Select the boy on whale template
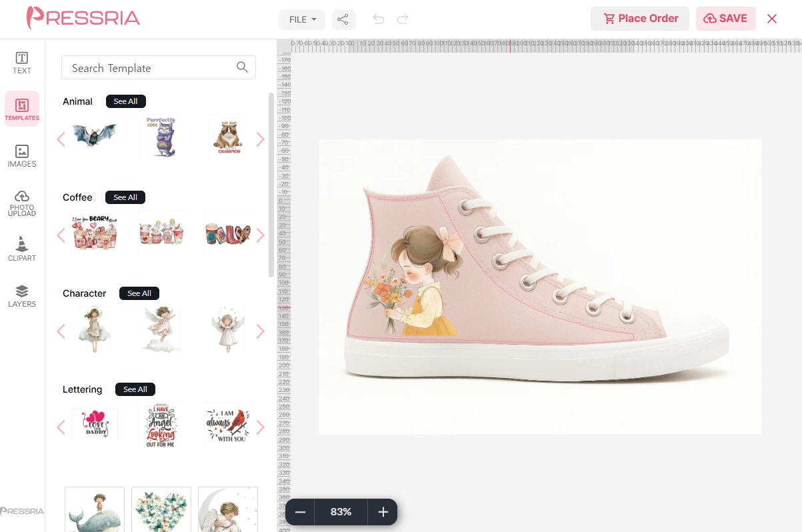Viewport: 802px width, 532px height. click(x=95, y=509)
